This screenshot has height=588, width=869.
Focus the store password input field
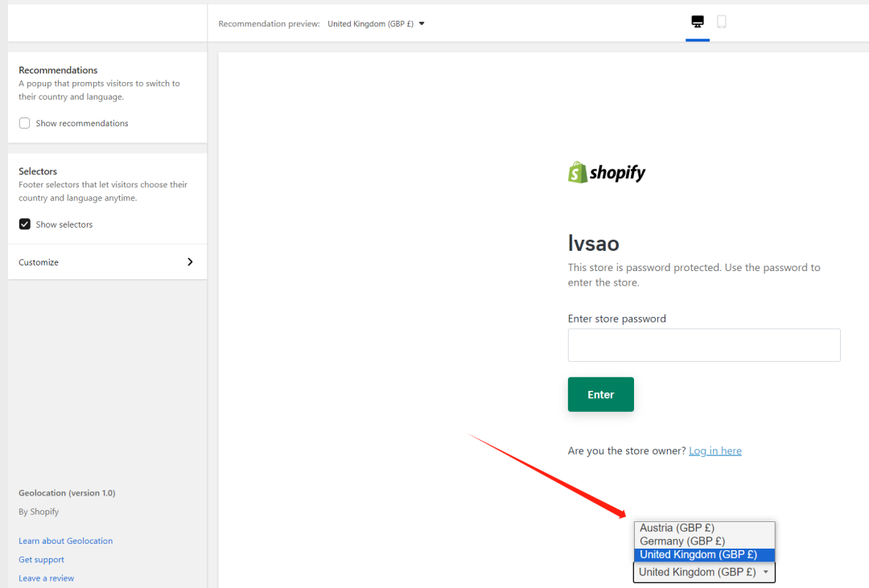click(704, 345)
